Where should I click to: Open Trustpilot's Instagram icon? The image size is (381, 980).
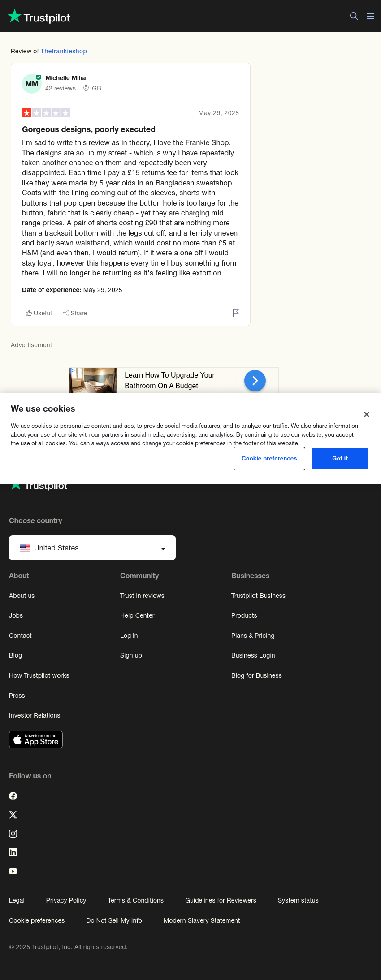pyautogui.click(x=13, y=834)
